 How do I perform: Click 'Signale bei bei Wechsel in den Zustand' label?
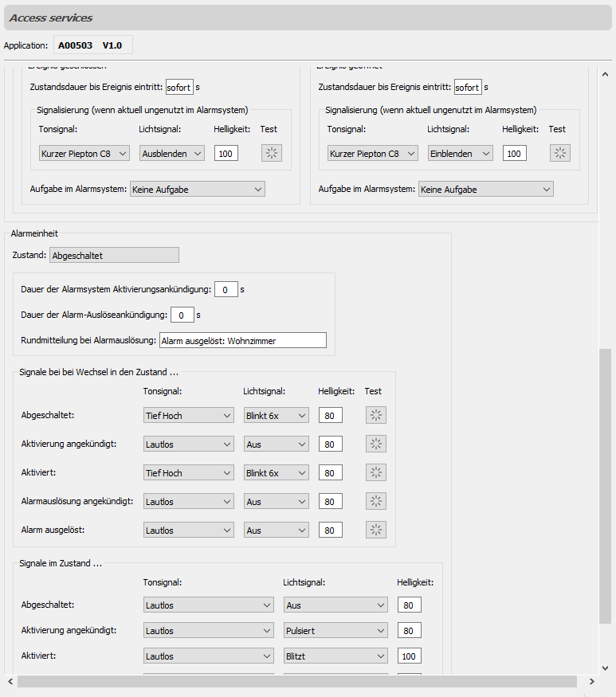(98, 372)
